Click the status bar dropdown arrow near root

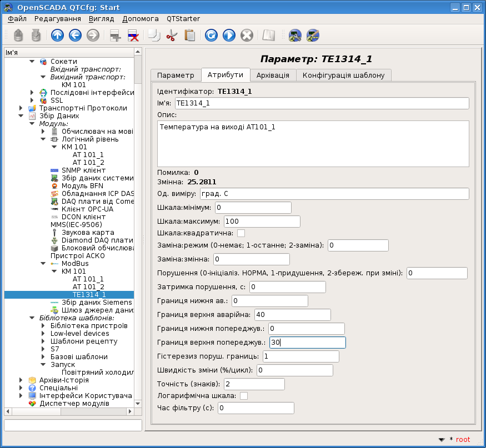click(x=442, y=440)
